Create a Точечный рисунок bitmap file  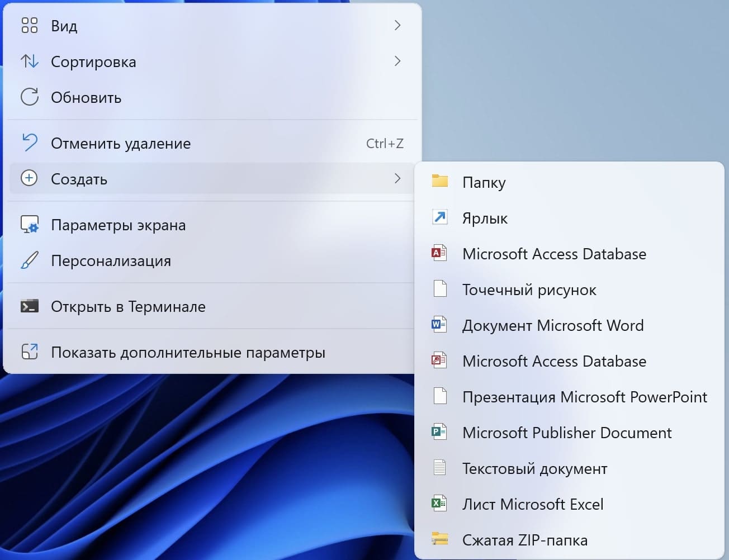pos(569,290)
